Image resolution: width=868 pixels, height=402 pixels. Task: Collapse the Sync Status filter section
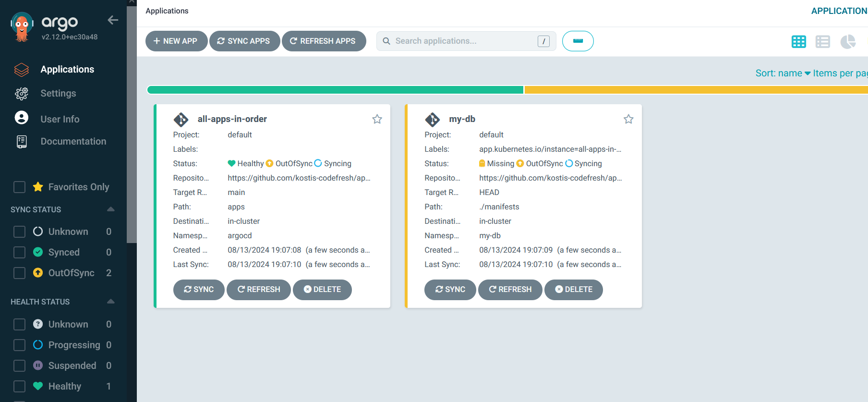pos(111,209)
